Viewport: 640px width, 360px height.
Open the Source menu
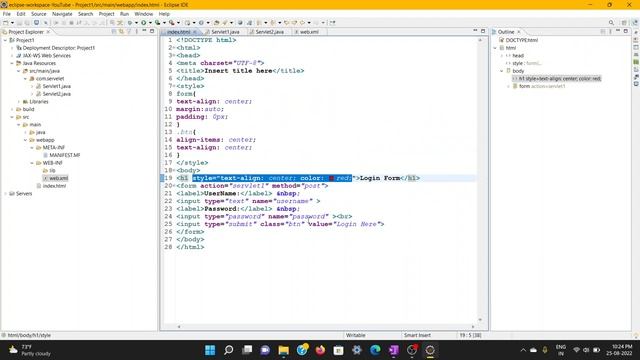[x=39, y=14]
